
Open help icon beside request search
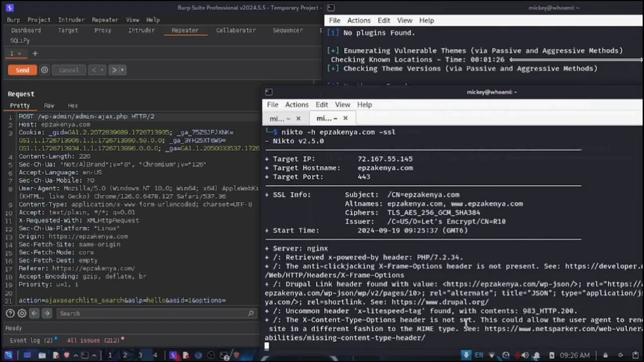(10, 313)
